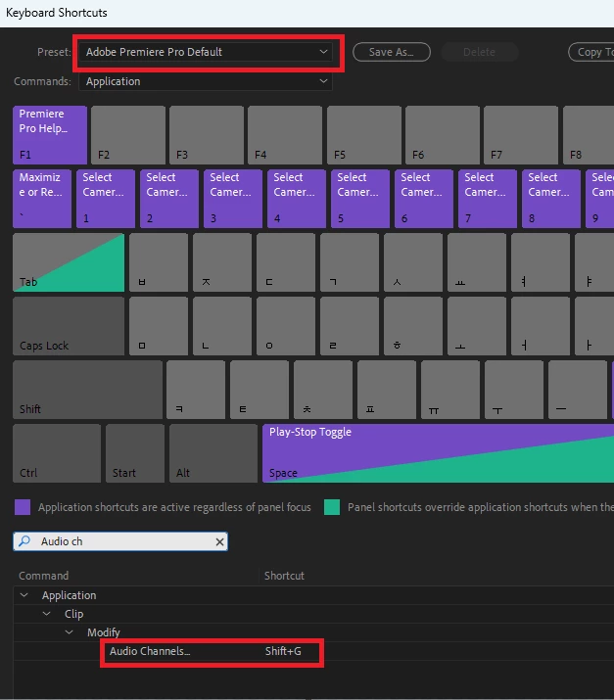The image size is (614, 700).
Task: Click the ㅋ key on keyboard layout
Action: coord(196,390)
